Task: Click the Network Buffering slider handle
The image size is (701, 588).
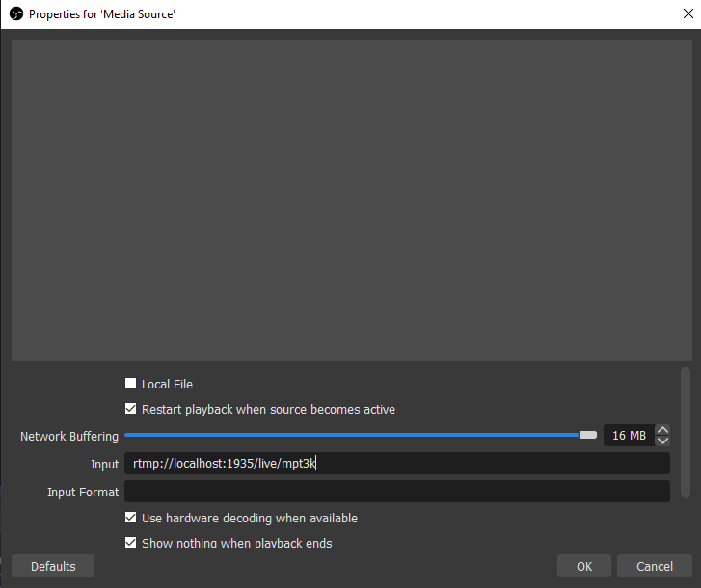Action: [587, 436]
